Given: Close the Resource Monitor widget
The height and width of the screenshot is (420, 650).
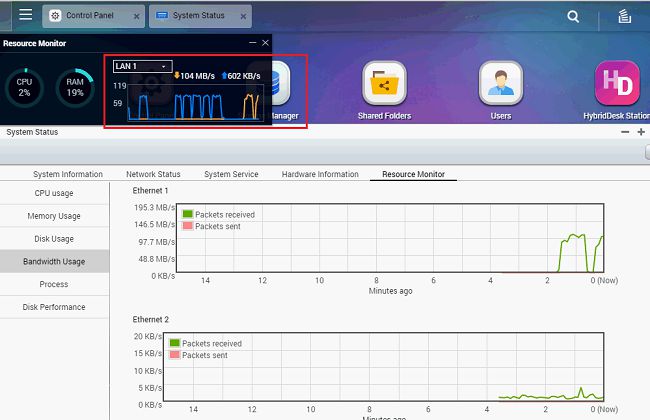Looking at the screenshot, I should (x=265, y=43).
